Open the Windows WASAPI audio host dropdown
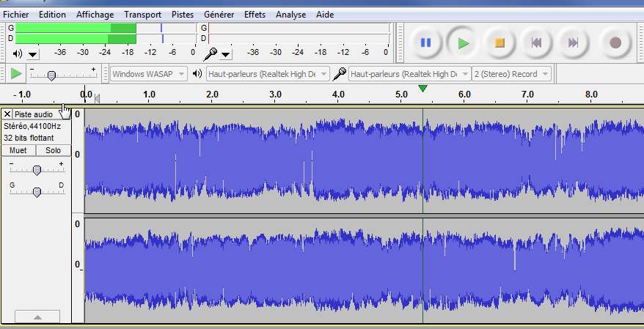This screenshot has height=329, width=644. [x=149, y=74]
